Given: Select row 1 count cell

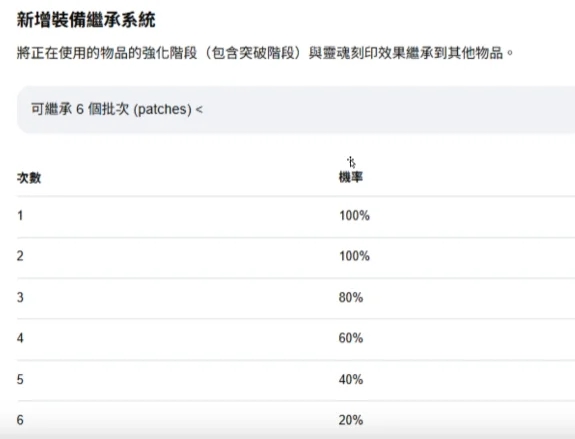Looking at the screenshot, I should [x=20, y=216].
